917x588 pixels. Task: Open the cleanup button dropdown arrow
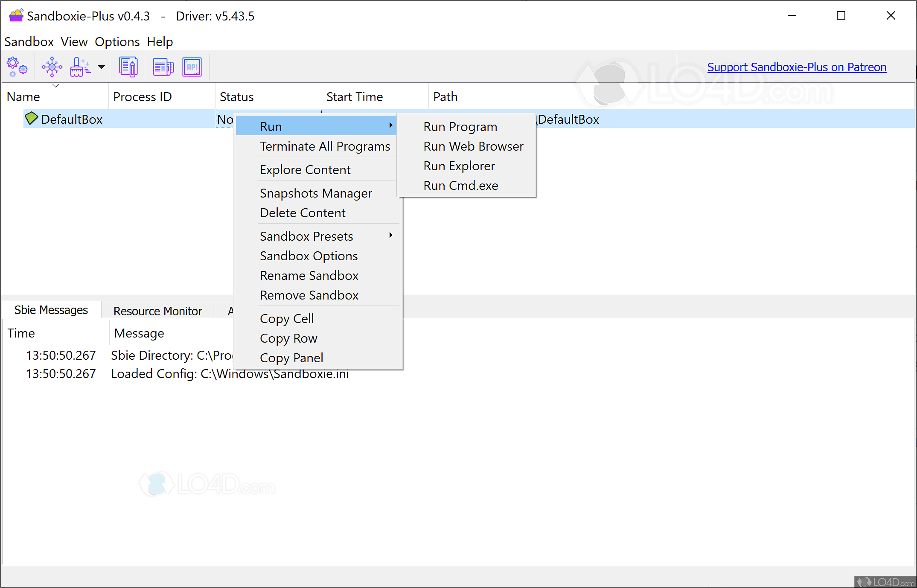(101, 67)
